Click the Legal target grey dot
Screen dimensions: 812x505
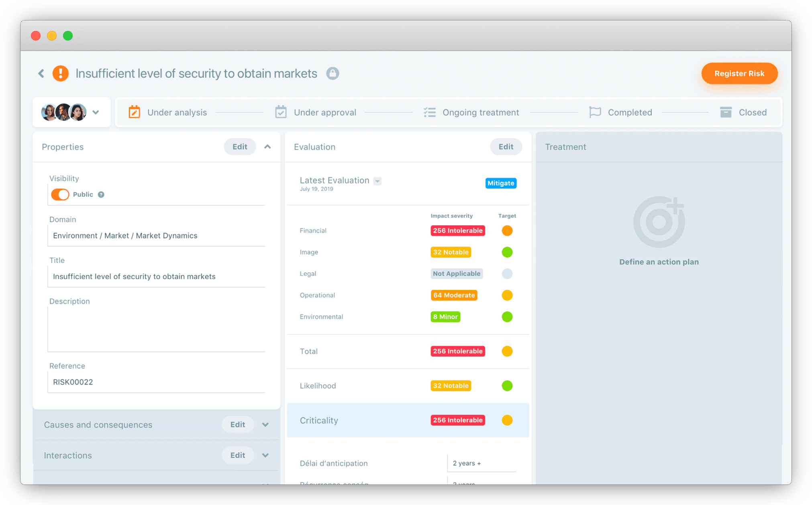(507, 274)
